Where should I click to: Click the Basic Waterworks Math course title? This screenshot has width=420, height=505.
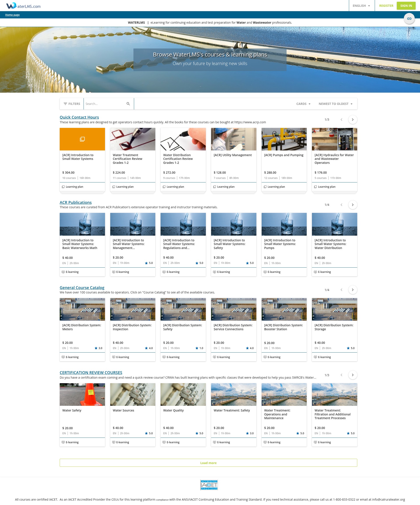[80, 244]
